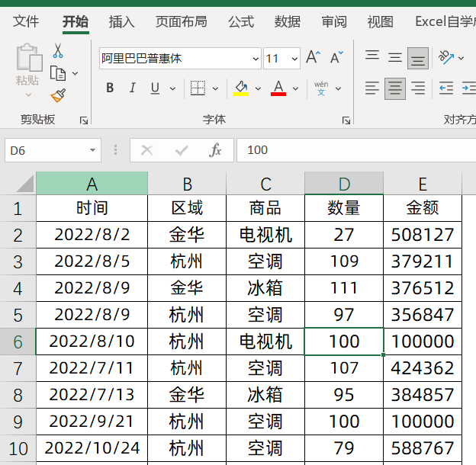476x465 pixels.
Task: Increase indent icon at ribbon edge
Action: pos(469,88)
